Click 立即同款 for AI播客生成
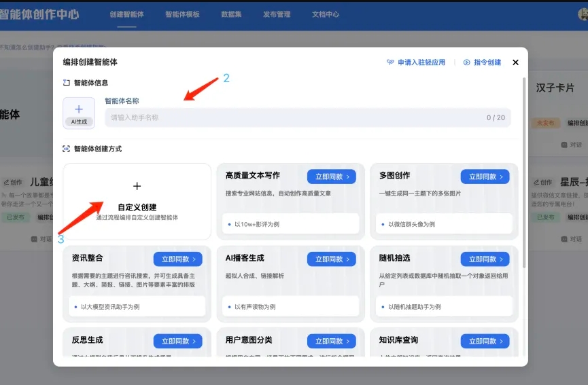This screenshot has width=588, height=385. (x=331, y=259)
